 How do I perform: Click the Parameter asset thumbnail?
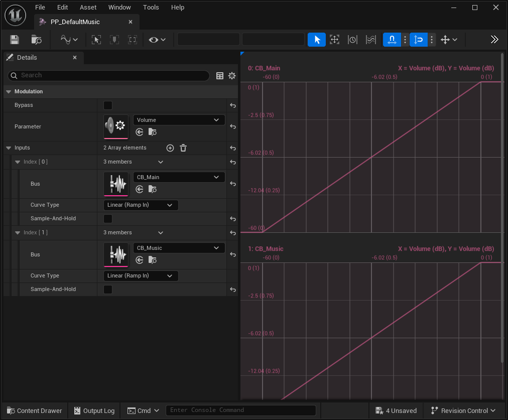[x=116, y=126]
